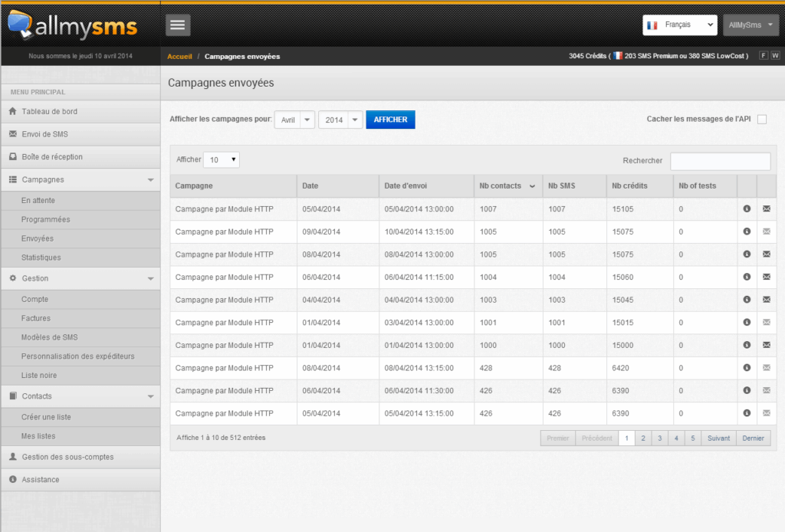Sort by Date d'envoi column header
Viewport: 785px width, 532px height.
click(426, 186)
